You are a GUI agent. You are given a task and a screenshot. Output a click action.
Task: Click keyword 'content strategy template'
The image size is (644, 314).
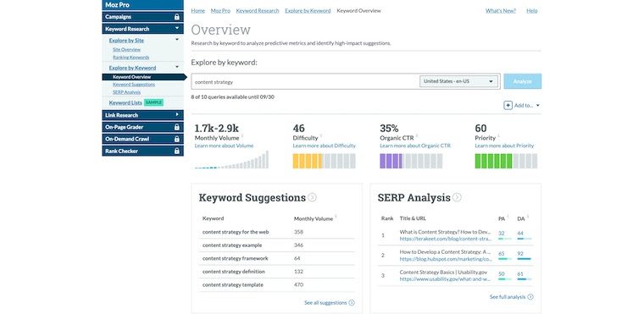point(233,284)
